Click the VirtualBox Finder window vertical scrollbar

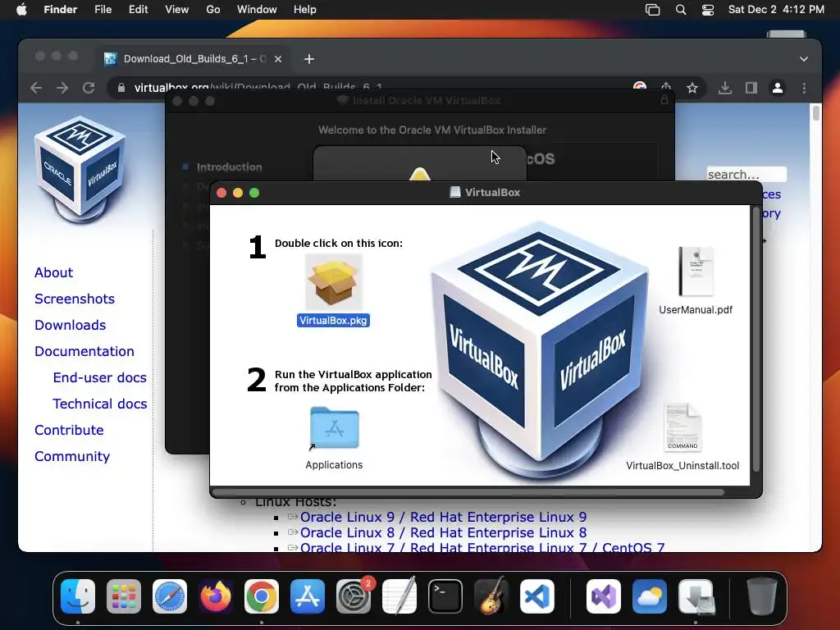(x=756, y=340)
